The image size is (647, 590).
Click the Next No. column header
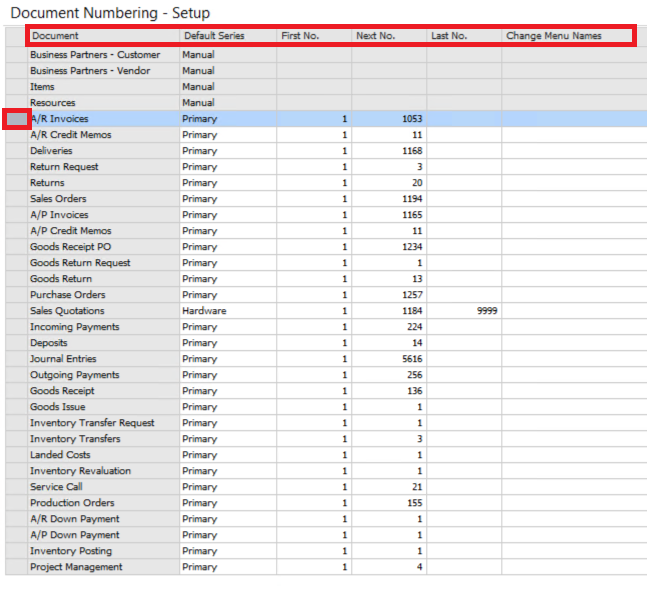point(375,36)
